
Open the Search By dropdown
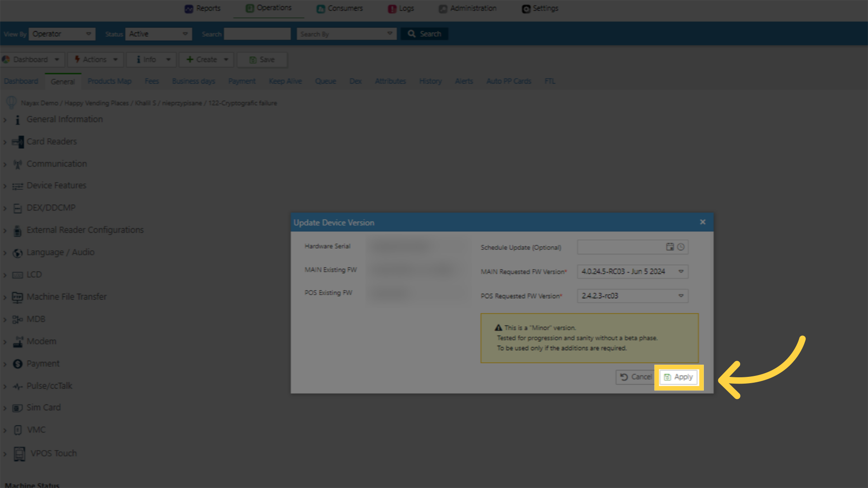[347, 34]
